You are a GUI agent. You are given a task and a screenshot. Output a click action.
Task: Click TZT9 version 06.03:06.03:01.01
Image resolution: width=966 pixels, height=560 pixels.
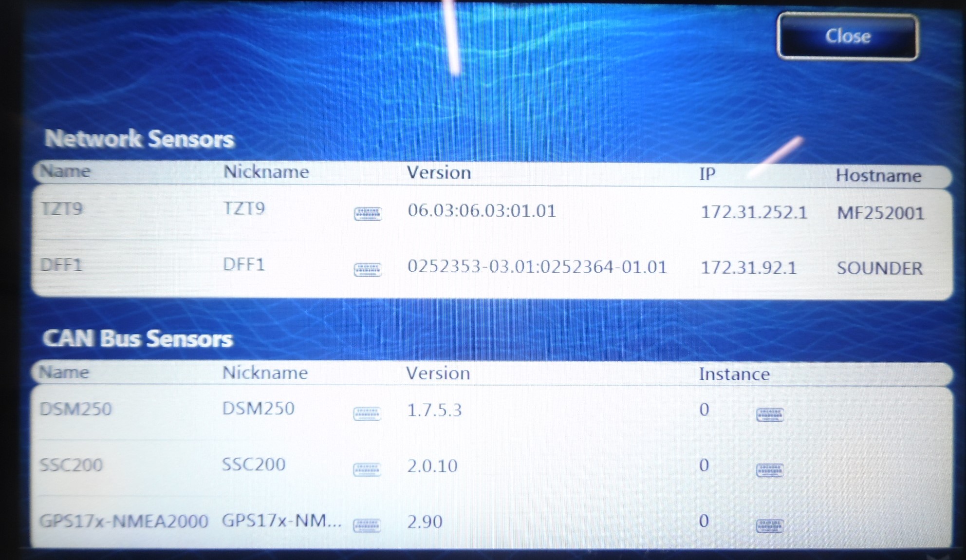point(482,211)
